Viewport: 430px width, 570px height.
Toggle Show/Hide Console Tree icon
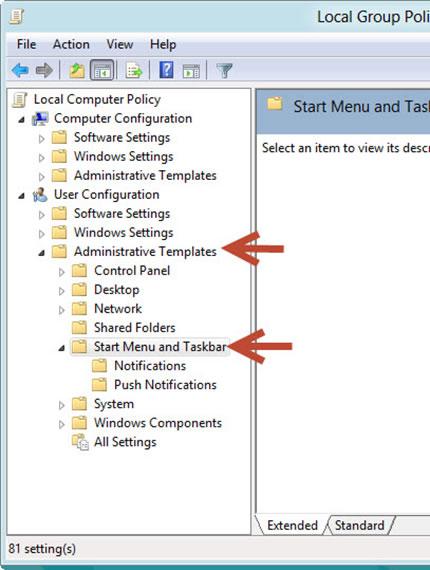coord(102,70)
